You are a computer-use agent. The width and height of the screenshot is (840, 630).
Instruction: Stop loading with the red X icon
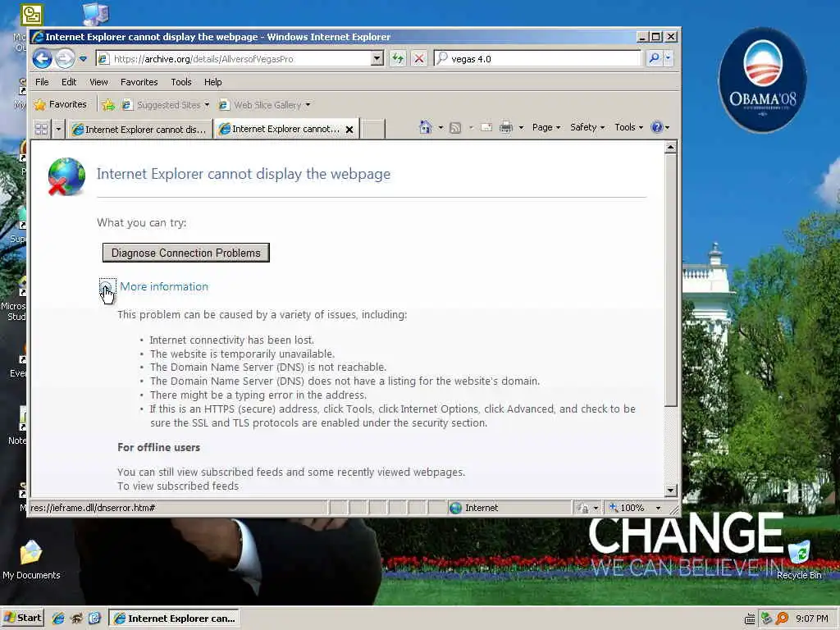419,59
